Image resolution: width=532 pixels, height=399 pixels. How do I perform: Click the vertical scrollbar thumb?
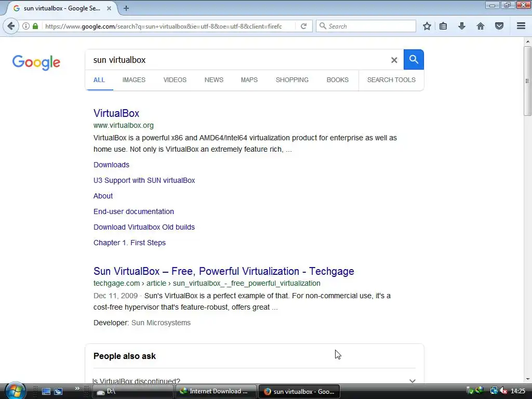click(527, 81)
